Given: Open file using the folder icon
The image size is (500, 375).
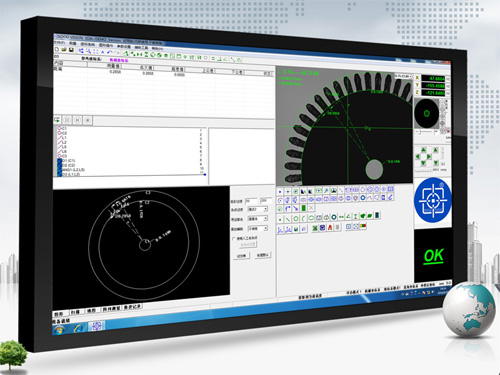Looking at the screenshot, I should (64, 49).
